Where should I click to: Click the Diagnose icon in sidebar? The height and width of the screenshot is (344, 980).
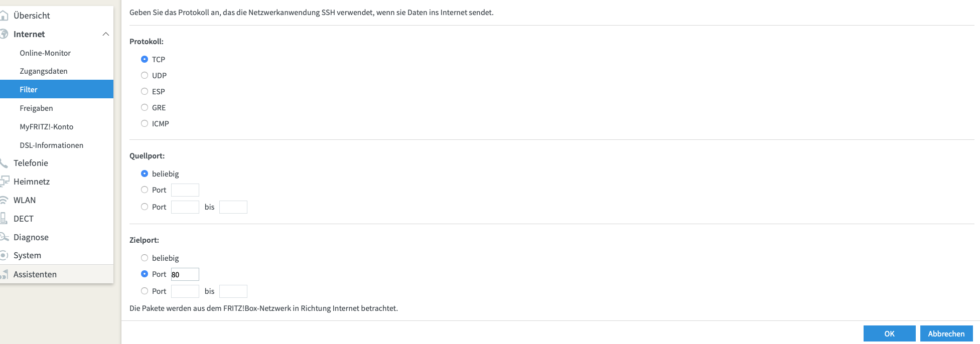[5, 237]
